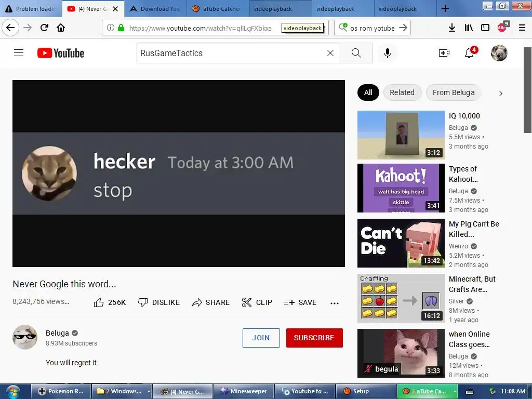Start voice search with the microphone icon

click(x=388, y=53)
